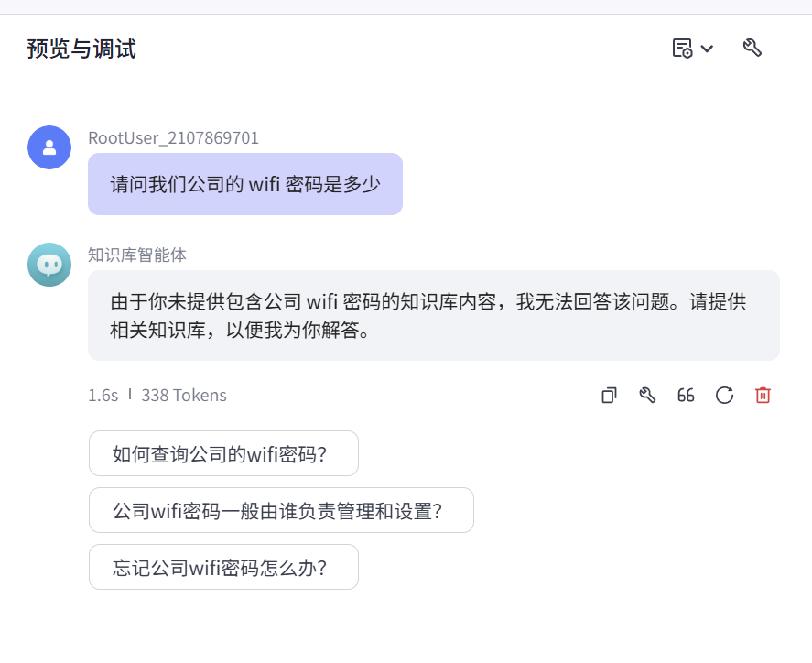The image size is (812, 663).
Task: Choose 忘记公司wifi密码怎么办? suggestion
Action: point(223,567)
